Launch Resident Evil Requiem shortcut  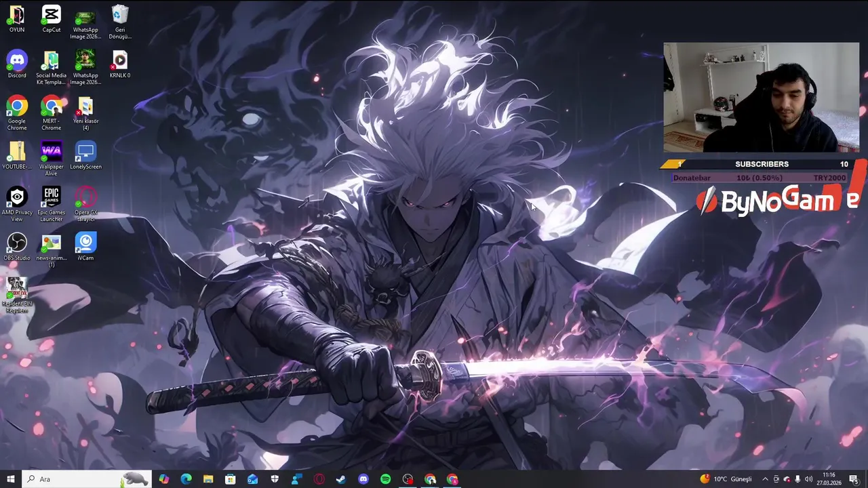17,295
